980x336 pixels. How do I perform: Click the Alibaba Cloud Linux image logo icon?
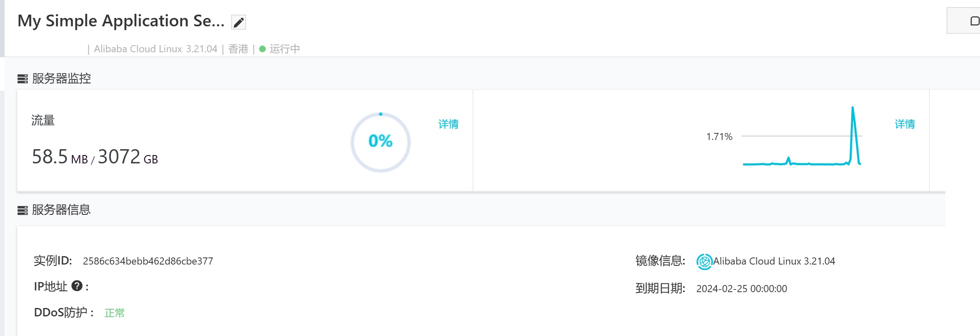click(x=704, y=262)
